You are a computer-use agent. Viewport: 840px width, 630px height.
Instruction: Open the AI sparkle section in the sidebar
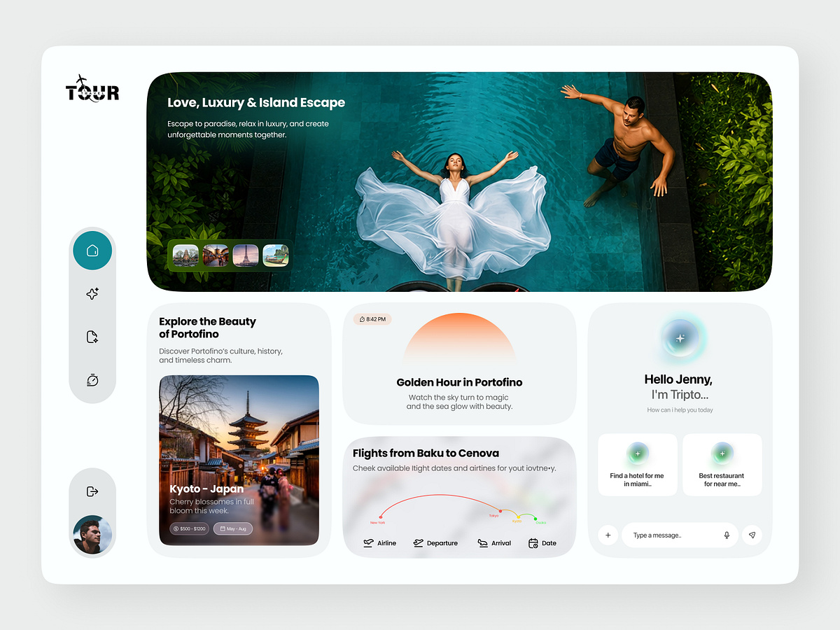click(x=92, y=294)
